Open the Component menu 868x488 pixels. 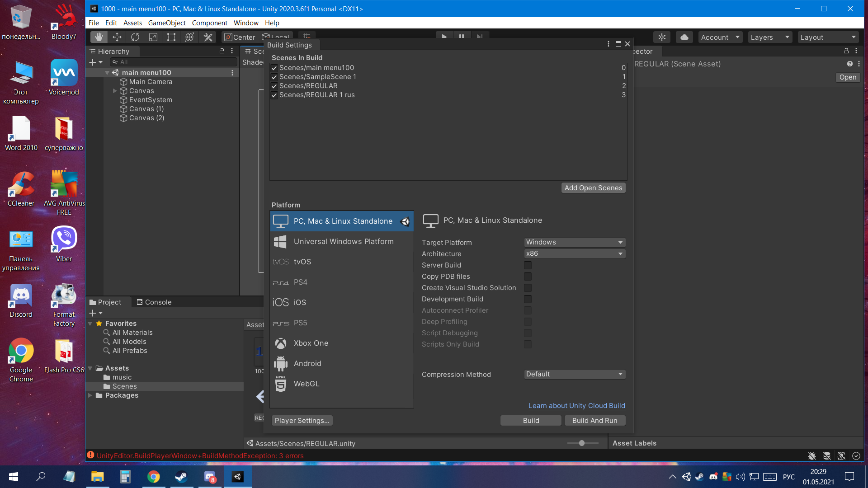click(210, 23)
